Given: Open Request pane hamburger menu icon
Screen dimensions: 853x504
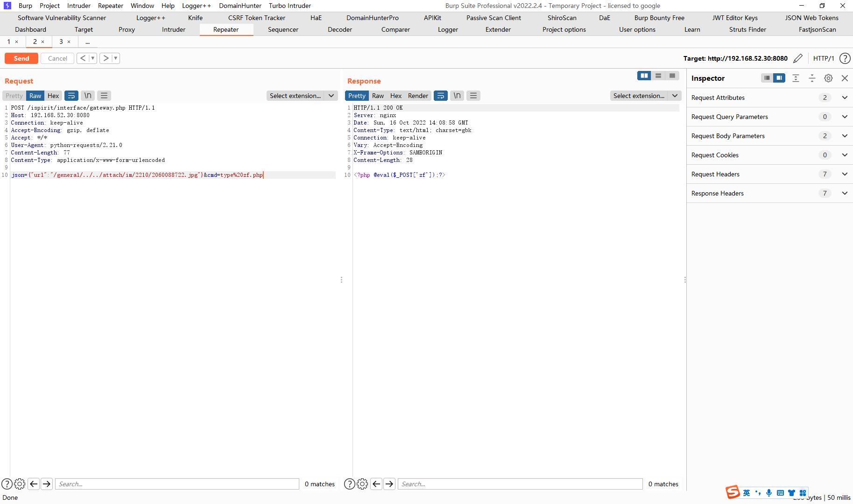Looking at the screenshot, I should [104, 96].
